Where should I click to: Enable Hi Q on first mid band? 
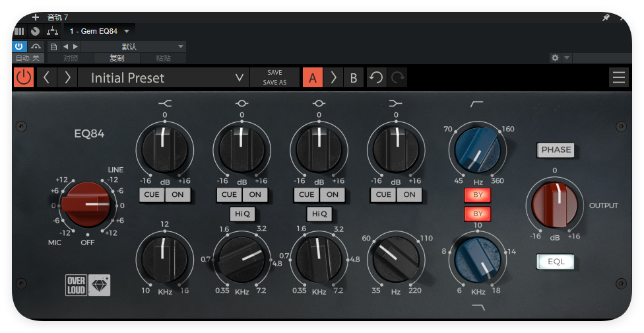(x=242, y=214)
